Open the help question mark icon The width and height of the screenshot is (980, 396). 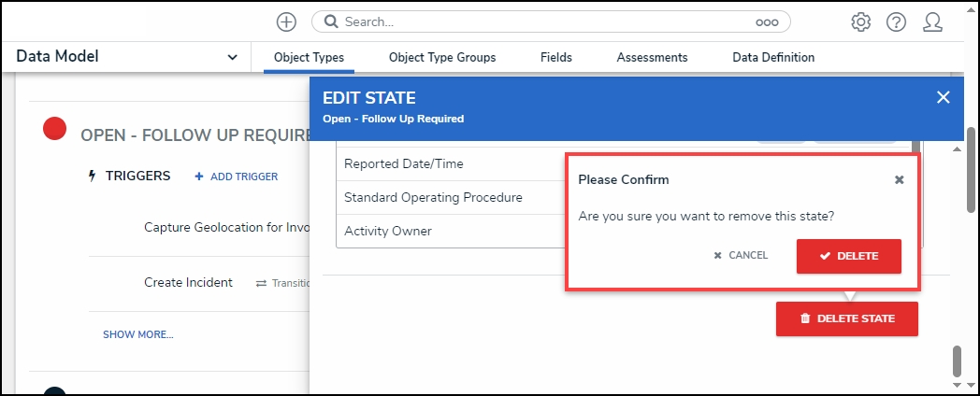coord(896,21)
